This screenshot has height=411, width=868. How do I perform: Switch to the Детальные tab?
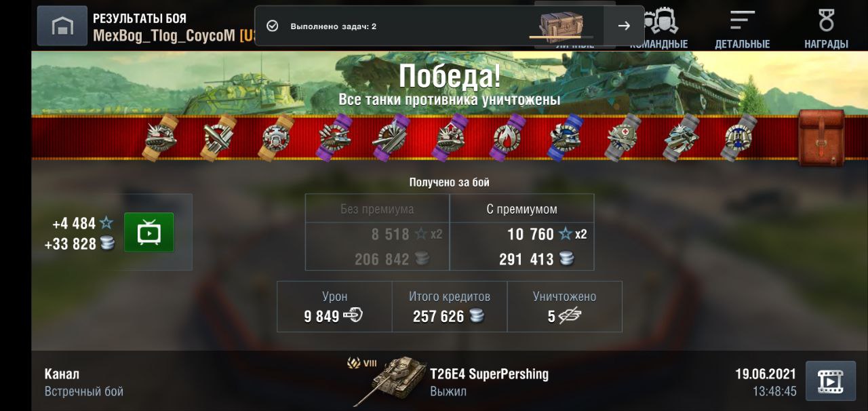tap(743, 28)
